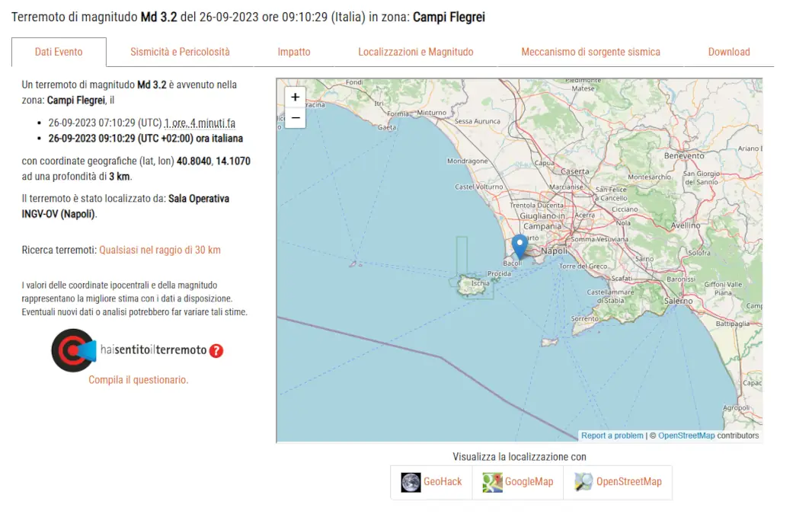
Task: Select Meccanismo di sorgente sismica tab
Action: (590, 52)
